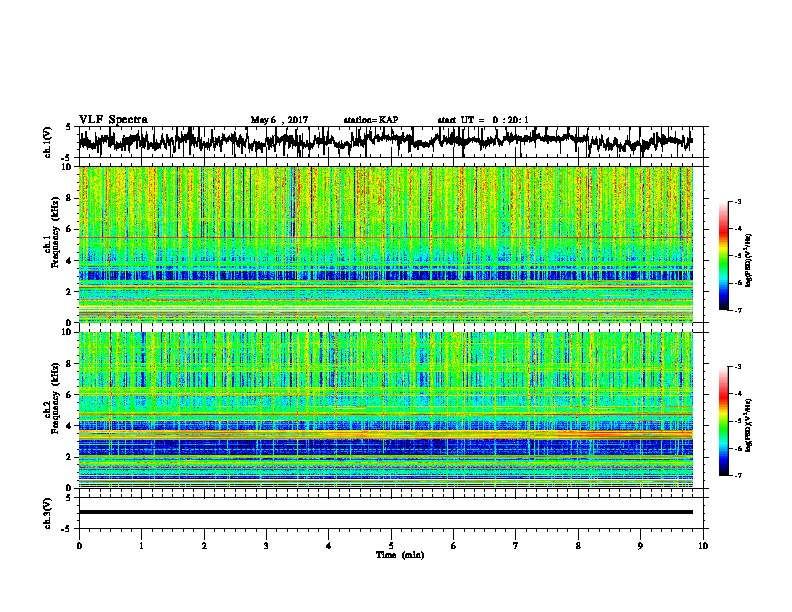Screen dimensions: 792x612
Task: Click the "ch.3(V)" axis label
Action: (48, 513)
